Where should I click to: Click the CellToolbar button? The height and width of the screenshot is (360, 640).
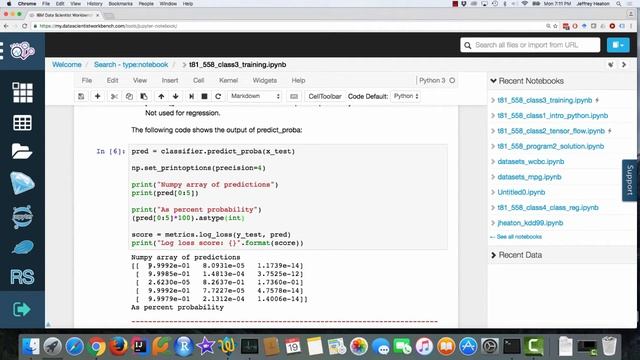(x=325, y=96)
